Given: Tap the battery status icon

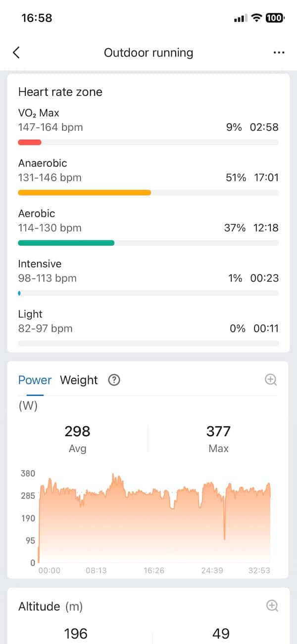Looking at the screenshot, I should (x=275, y=18).
